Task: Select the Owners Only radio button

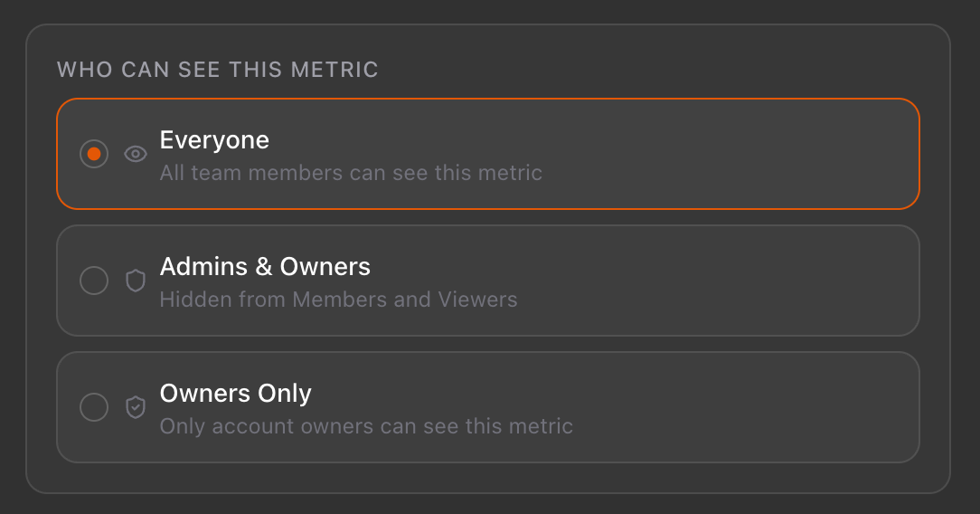Action: 94,407
